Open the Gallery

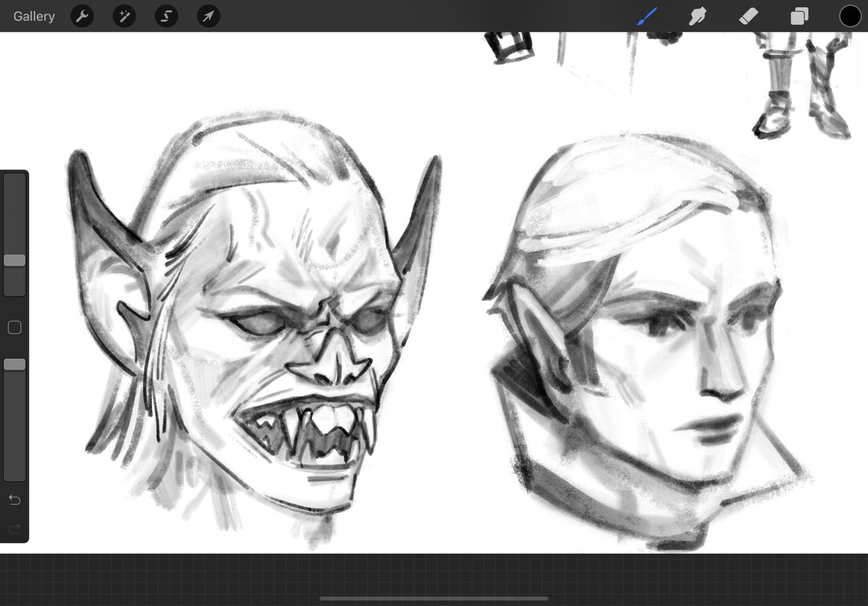[x=34, y=16]
